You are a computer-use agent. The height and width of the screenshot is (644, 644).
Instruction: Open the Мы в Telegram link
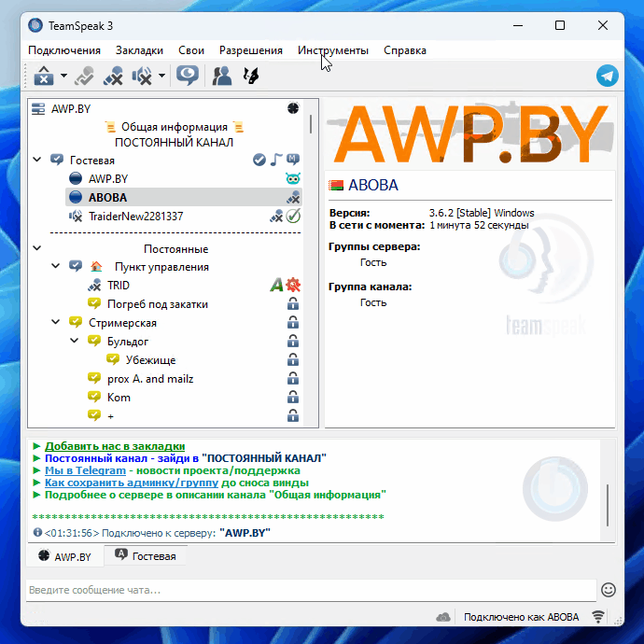[x=85, y=470]
